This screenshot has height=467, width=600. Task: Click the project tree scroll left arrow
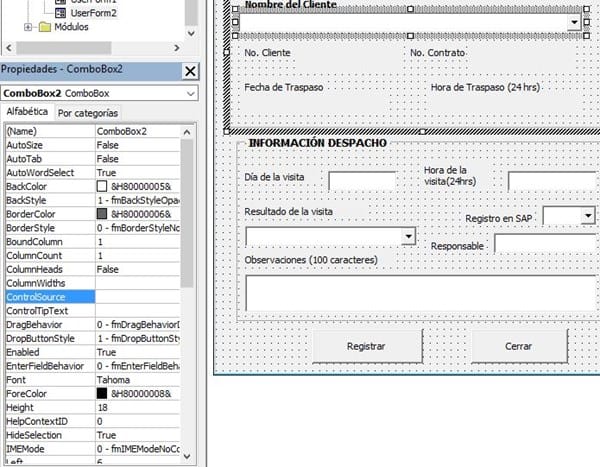(x=9, y=48)
